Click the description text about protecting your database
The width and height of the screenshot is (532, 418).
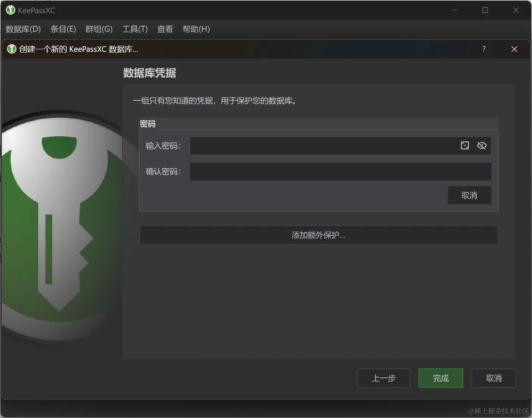coord(215,101)
